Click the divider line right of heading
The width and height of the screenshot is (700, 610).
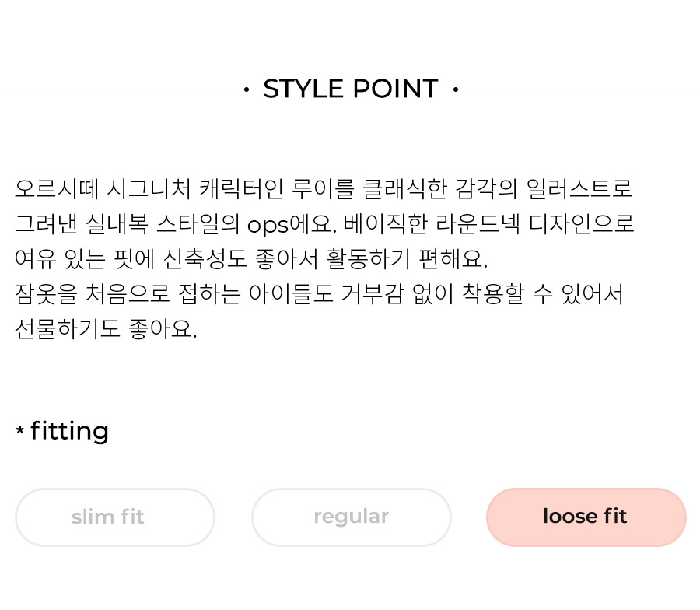tap(579, 89)
